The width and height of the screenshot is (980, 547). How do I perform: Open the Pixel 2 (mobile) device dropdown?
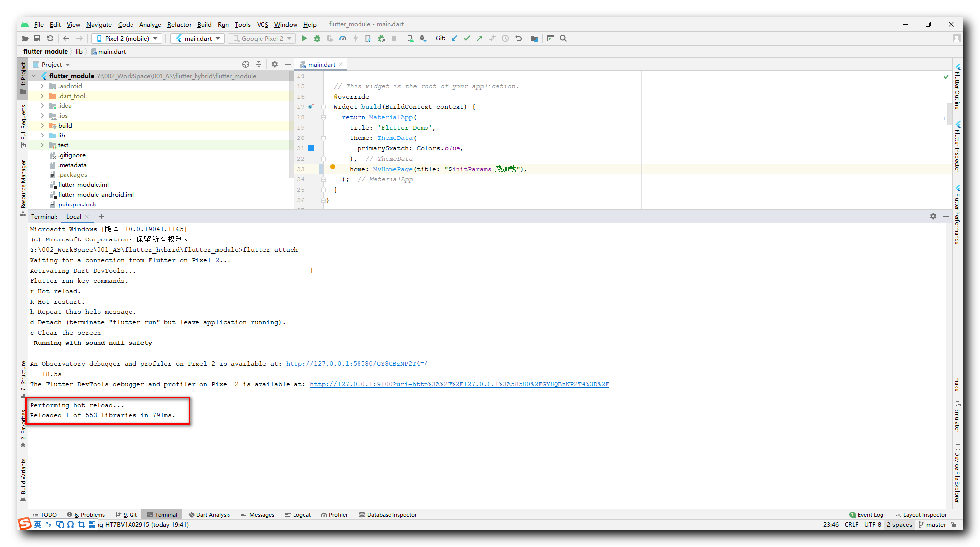127,38
